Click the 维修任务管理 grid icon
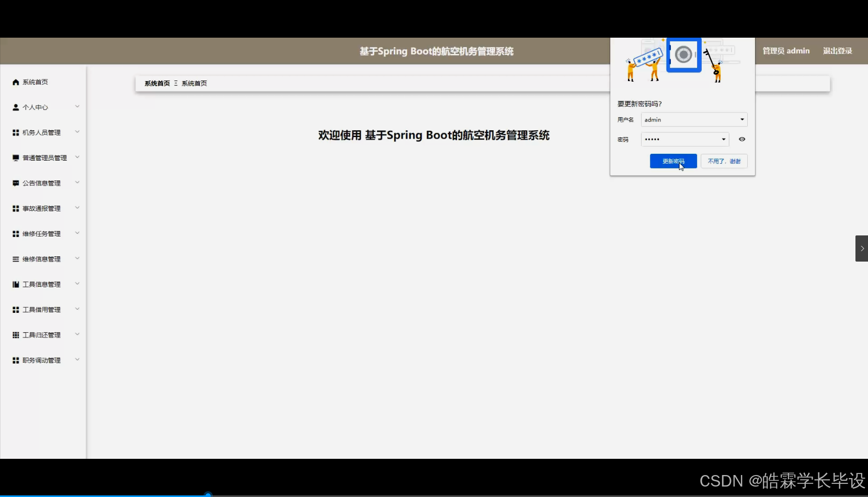Image resolution: width=868 pixels, height=497 pixels. pyautogui.click(x=15, y=234)
